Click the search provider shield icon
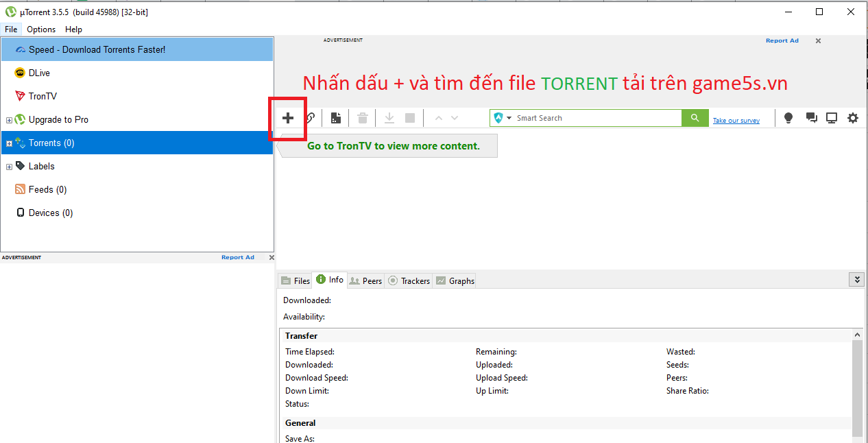Viewport: 868px width, 443px height. pyautogui.click(x=498, y=118)
